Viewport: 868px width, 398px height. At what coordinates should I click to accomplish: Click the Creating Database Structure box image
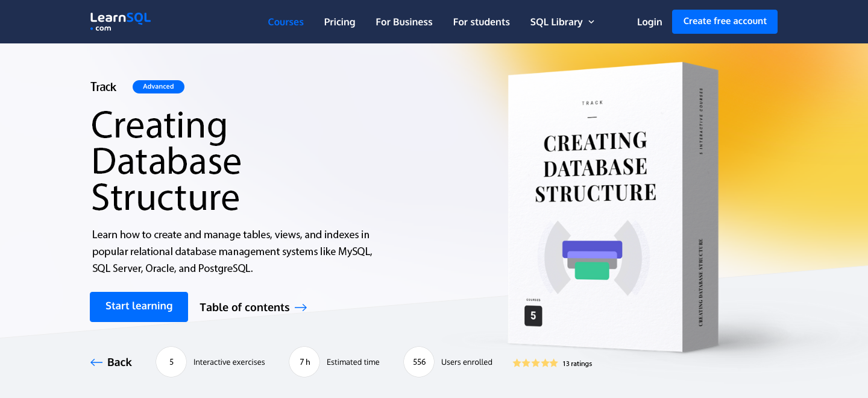tap(613, 207)
